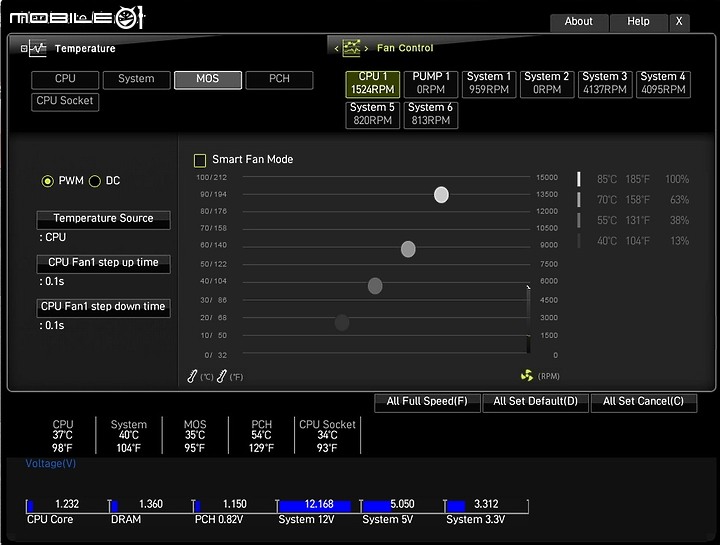This screenshot has height=545, width=720.
Task: Click the PCH 0.82V voltage bar
Action: coord(234,506)
